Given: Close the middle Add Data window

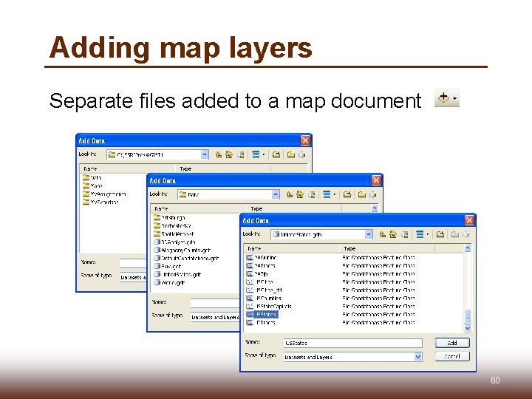Looking at the screenshot, I should pos(376,180).
